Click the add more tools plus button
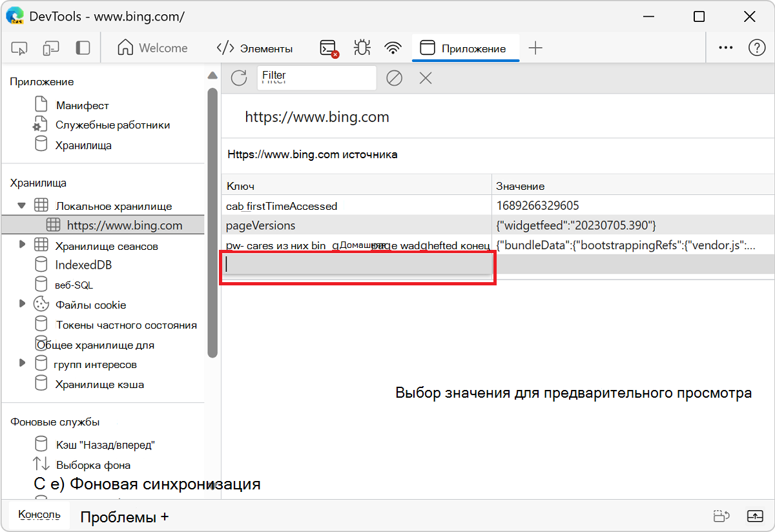Screen dimensions: 775x532 535,48
